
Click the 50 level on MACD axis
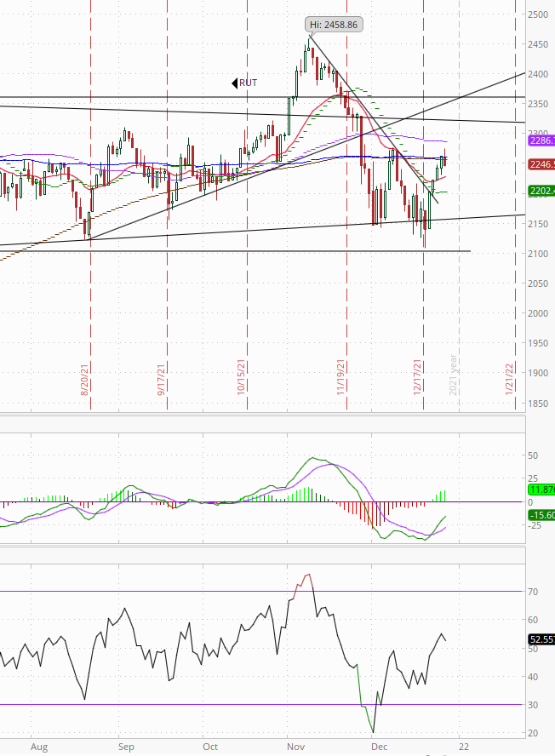[x=533, y=455]
